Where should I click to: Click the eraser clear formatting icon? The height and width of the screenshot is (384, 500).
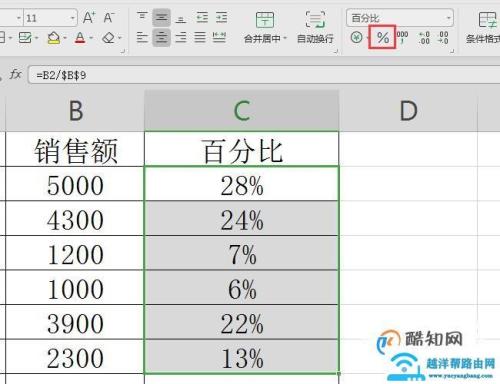pos(108,38)
